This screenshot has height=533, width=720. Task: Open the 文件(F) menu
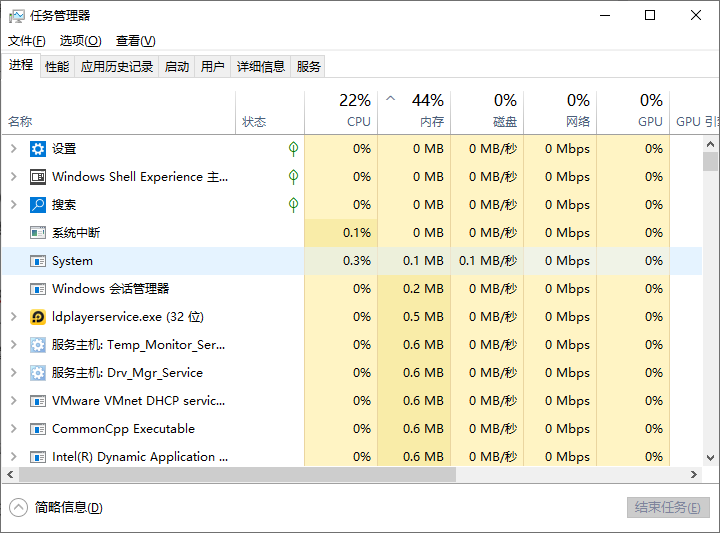click(x=27, y=41)
